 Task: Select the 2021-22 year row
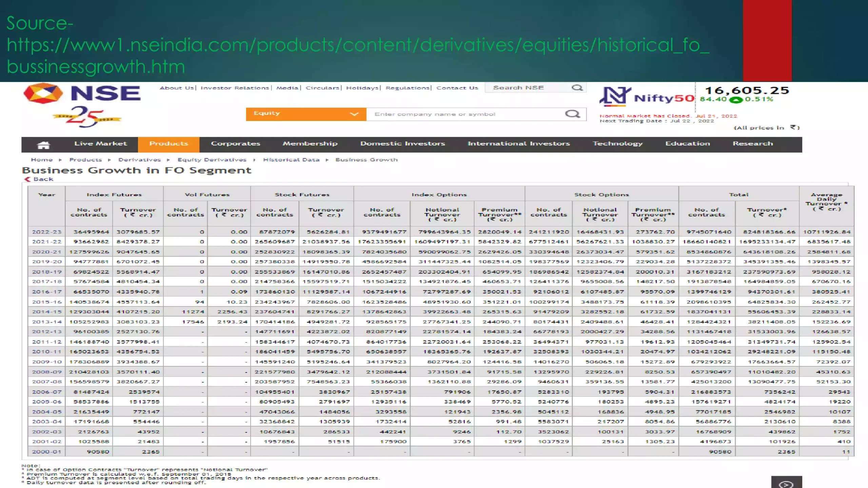point(441,242)
